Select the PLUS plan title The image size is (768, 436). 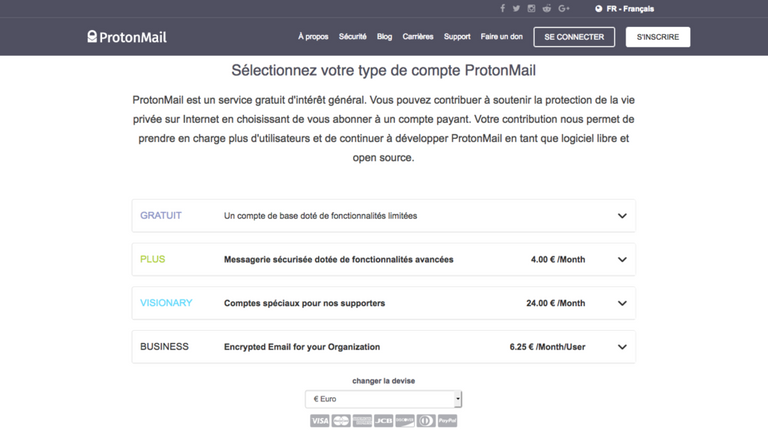(x=153, y=259)
